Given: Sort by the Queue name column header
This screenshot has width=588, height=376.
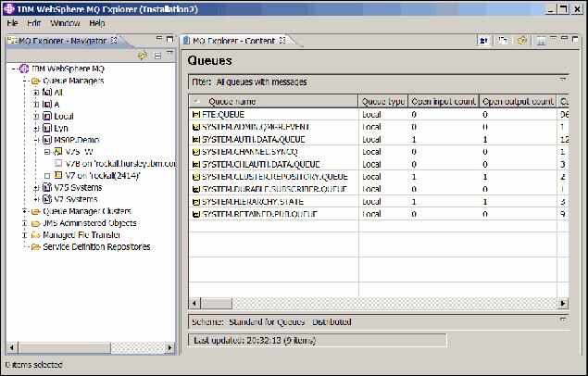Looking at the screenshot, I should 274,102.
